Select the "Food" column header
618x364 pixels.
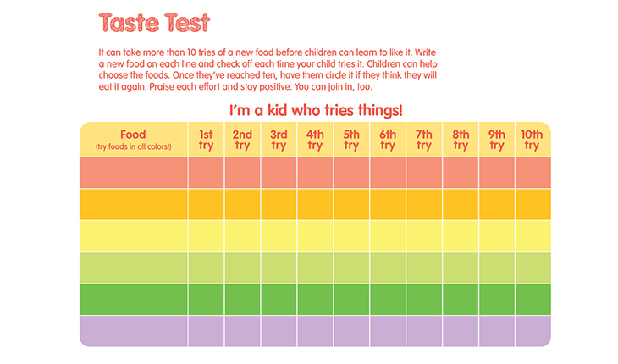[133, 140]
